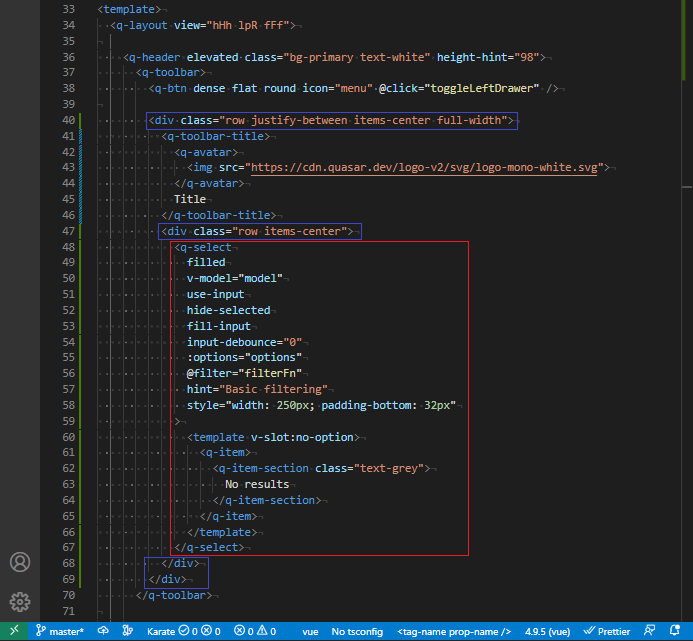Open the remote window indicator in the status bar

pos(14,631)
